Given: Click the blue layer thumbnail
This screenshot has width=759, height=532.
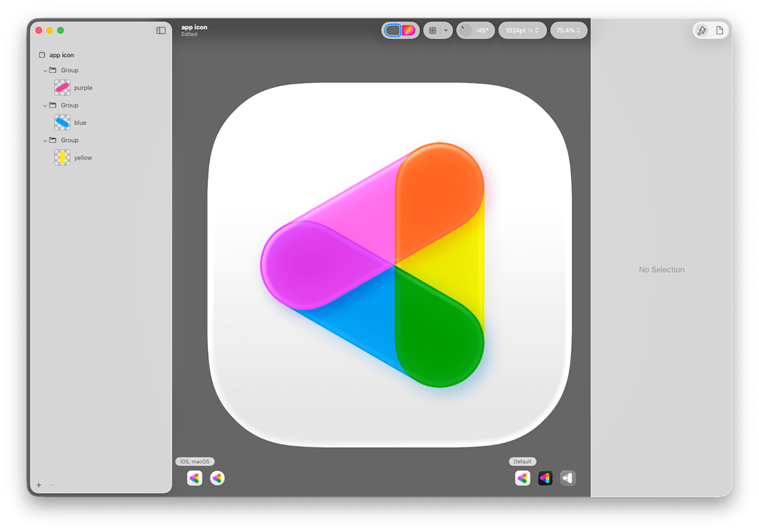Looking at the screenshot, I should (x=63, y=123).
